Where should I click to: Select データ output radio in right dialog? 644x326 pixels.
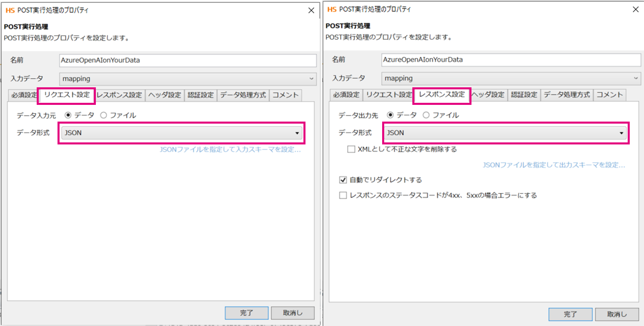[390, 115]
